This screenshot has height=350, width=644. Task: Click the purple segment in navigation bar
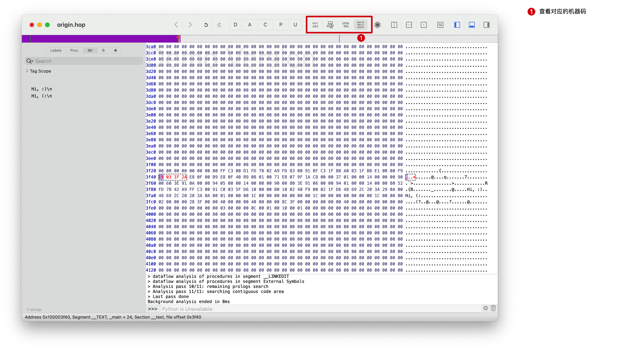tap(100, 39)
